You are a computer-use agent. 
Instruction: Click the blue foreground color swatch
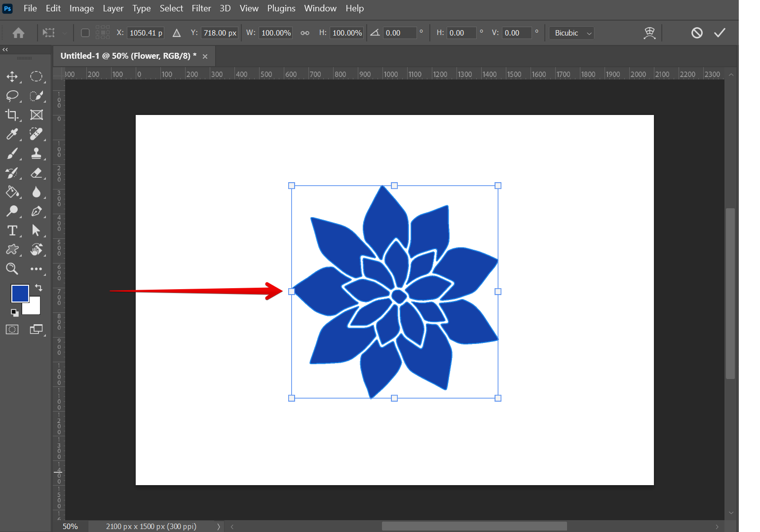tap(20, 293)
